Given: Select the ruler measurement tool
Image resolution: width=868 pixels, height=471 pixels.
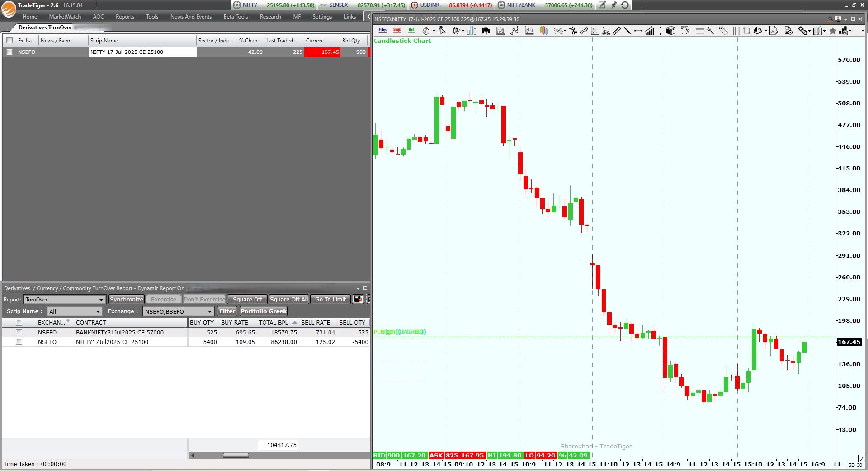Looking at the screenshot, I should click(x=617, y=31).
